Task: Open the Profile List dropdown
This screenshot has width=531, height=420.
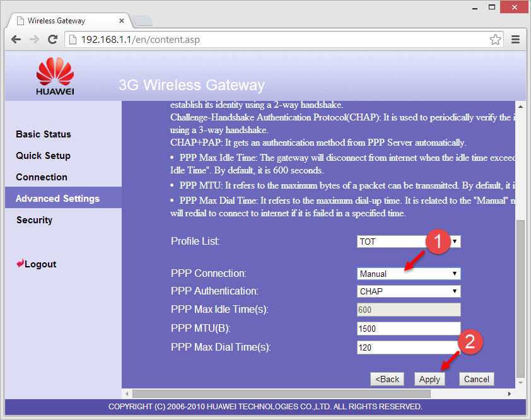Action: 409,242
